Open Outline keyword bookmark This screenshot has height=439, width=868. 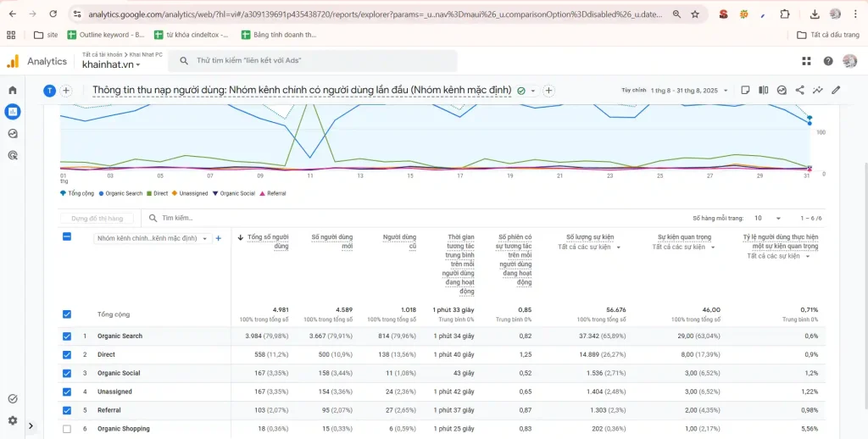coord(106,35)
